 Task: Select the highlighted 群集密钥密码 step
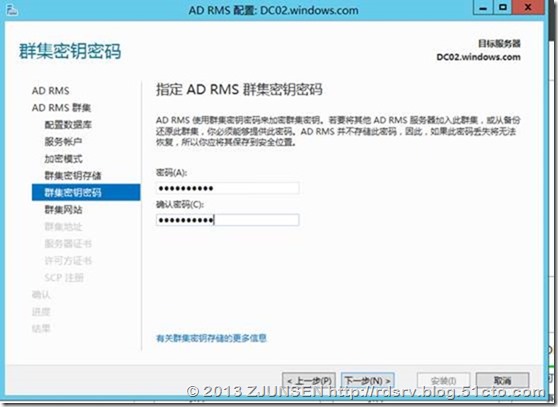click(x=86, y=192)
